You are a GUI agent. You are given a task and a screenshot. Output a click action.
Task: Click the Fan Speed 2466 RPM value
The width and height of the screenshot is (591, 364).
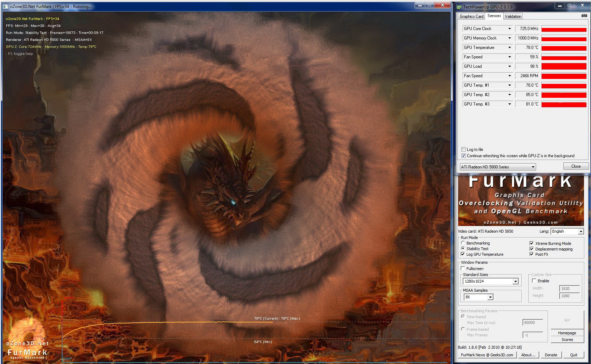pos(528,76)
